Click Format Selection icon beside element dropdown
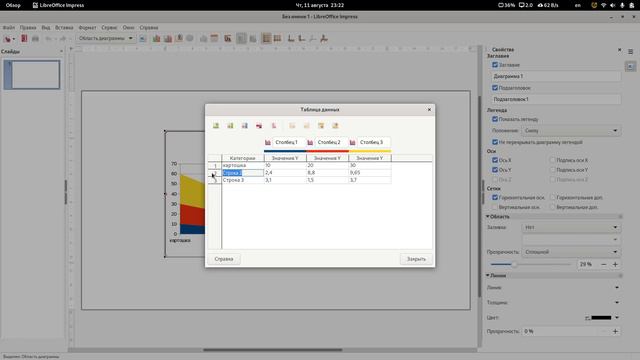 point(142,38)
